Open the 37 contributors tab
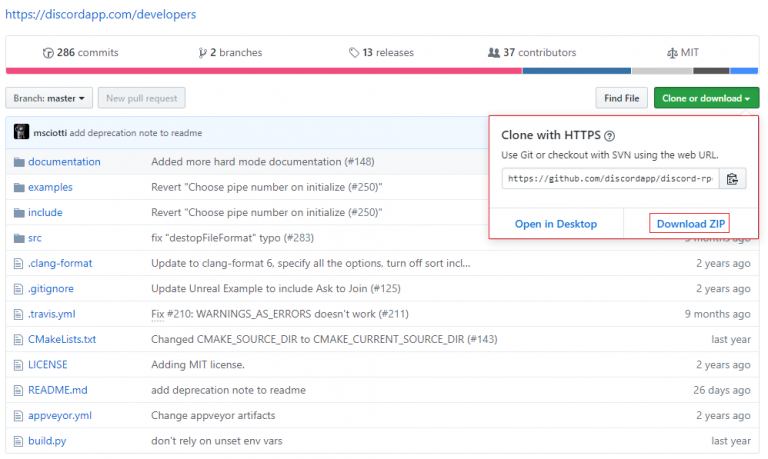 (531, 52)
